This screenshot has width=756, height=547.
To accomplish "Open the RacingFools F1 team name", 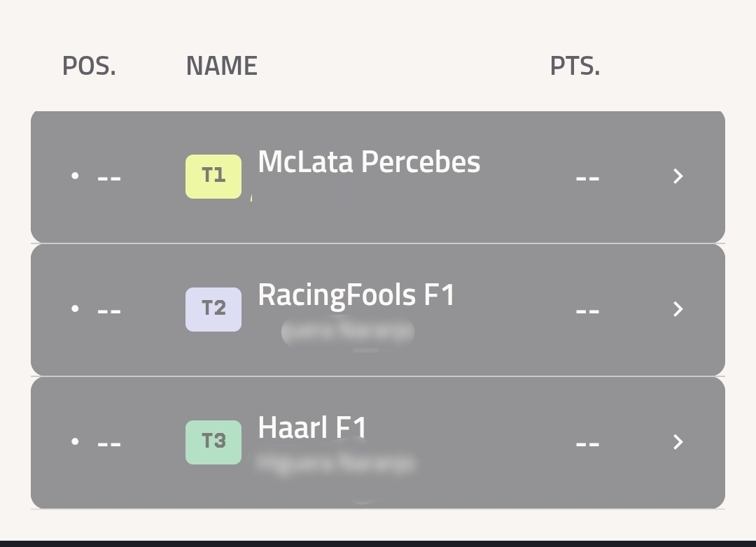I will (356, 295).
